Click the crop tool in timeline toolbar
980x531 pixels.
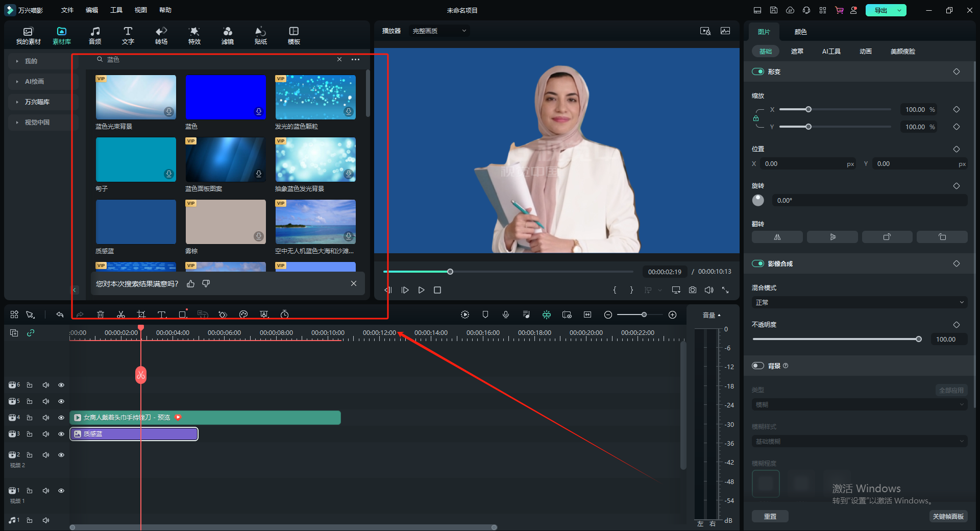pos(141,315)
